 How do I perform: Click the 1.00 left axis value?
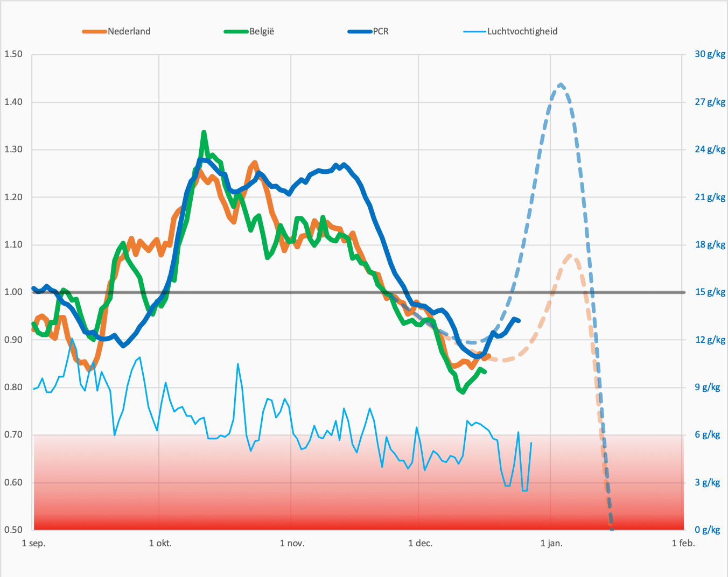point(13,292)
